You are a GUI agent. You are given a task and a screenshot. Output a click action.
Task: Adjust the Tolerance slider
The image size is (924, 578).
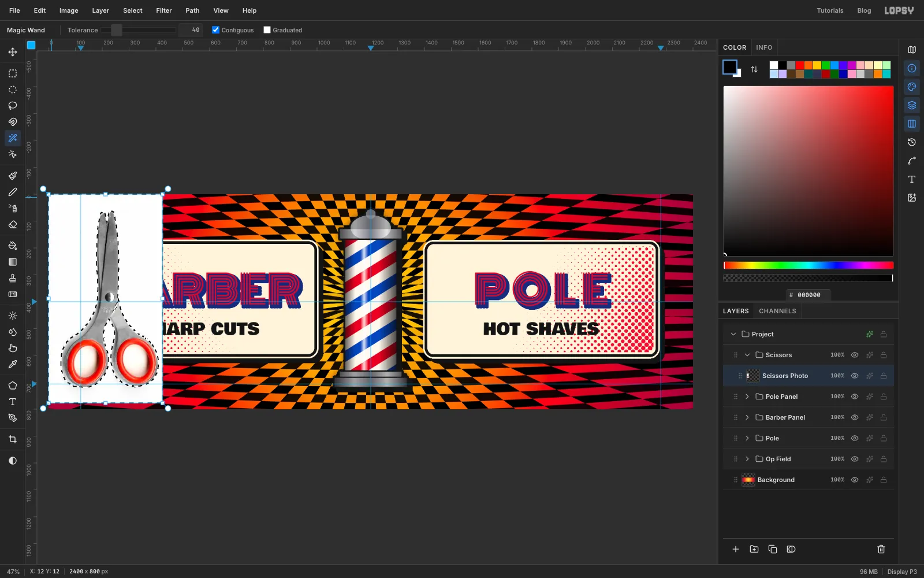(139, 30)
